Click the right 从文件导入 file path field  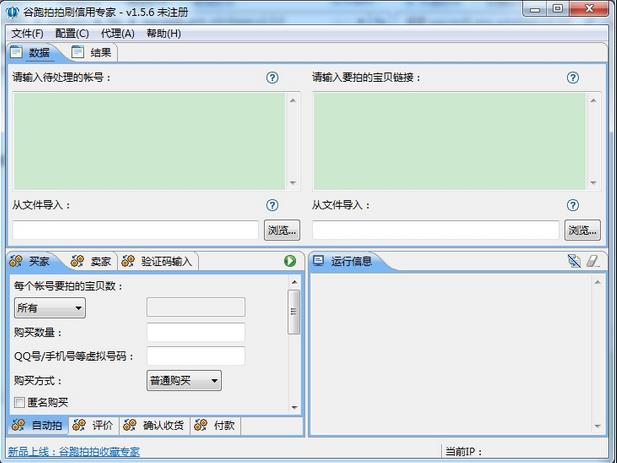coord(436,230)
